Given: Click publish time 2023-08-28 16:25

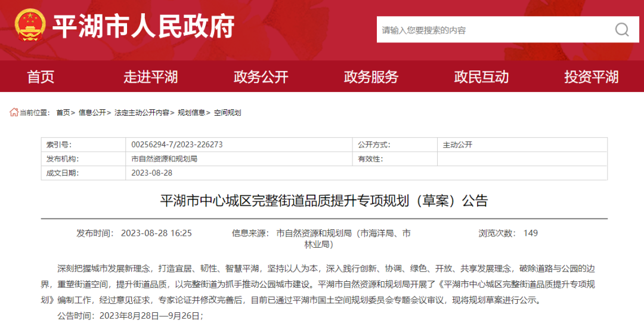Looking at the screenshot, I should tap(156, 233).
